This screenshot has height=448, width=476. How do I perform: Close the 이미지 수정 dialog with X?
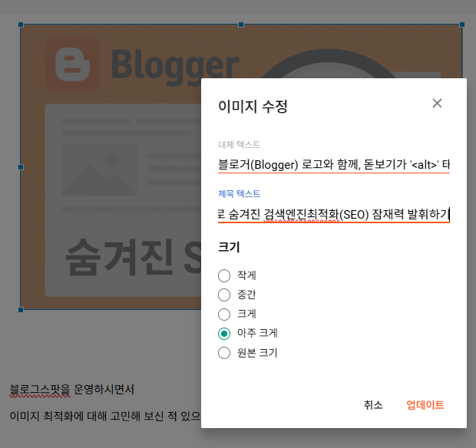coord(437,104)
